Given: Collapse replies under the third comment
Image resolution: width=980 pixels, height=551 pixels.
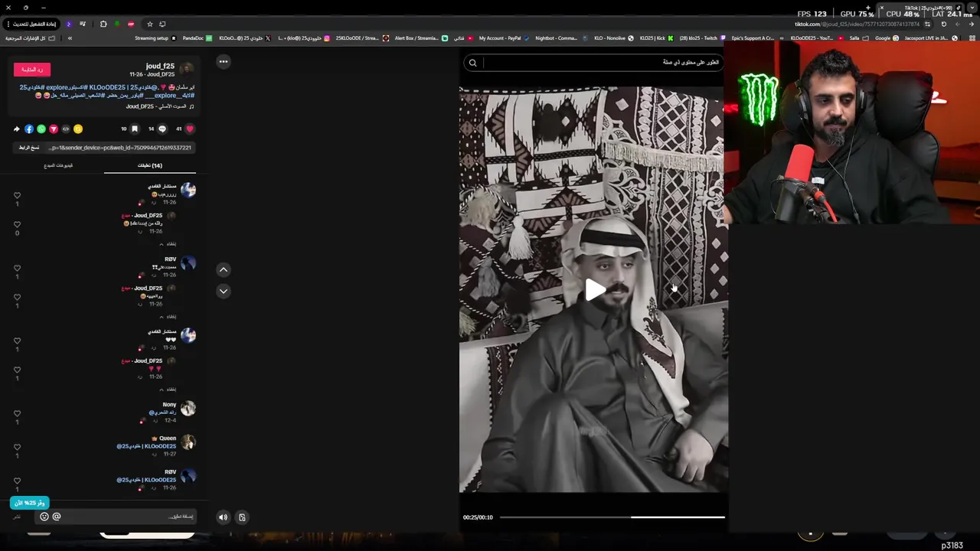Looking at the screenshot, I should pyautogui.click(x=168, y=390).
